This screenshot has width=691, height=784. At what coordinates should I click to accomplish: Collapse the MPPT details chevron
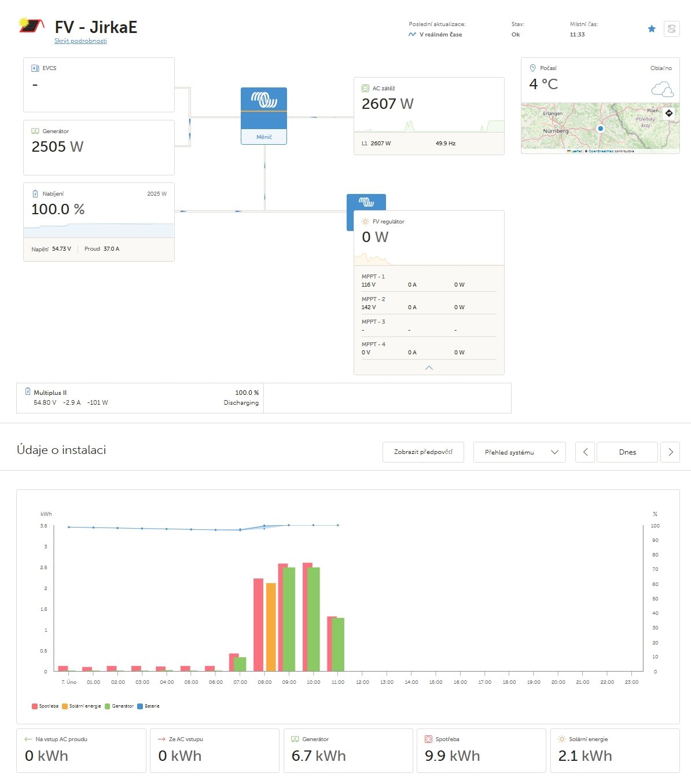[x=429, y=368]
